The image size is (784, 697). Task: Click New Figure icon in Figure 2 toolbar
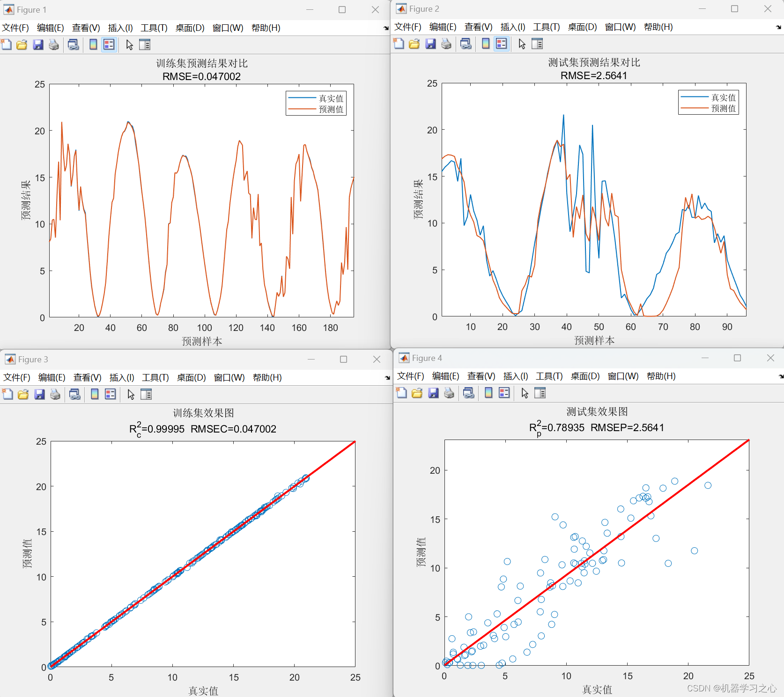[x=399, y=44]
